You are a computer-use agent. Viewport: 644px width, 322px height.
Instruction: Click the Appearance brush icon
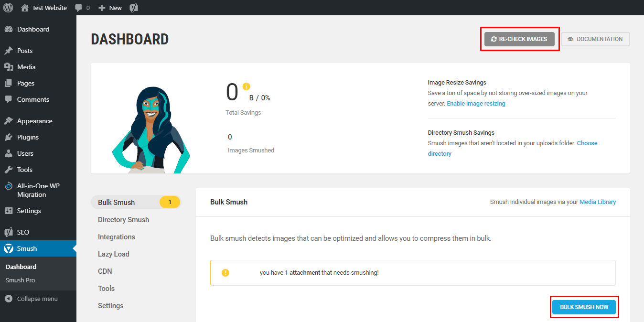point(9,121)
